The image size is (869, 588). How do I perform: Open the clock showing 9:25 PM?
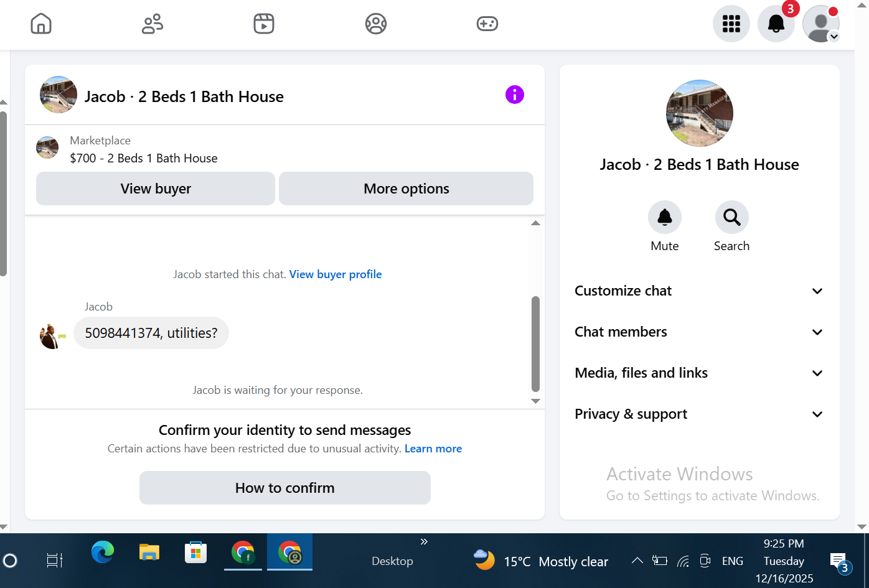[x=784, y=561]
